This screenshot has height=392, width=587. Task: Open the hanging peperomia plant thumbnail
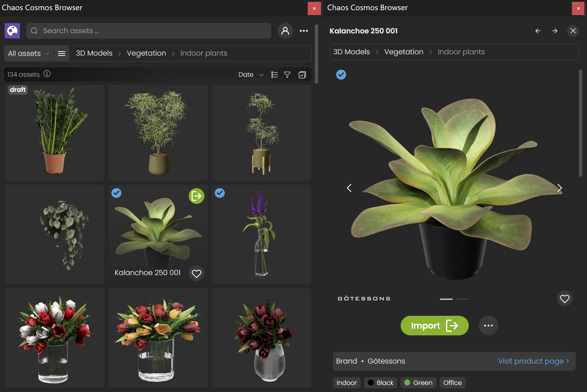(x=55, y=234)
